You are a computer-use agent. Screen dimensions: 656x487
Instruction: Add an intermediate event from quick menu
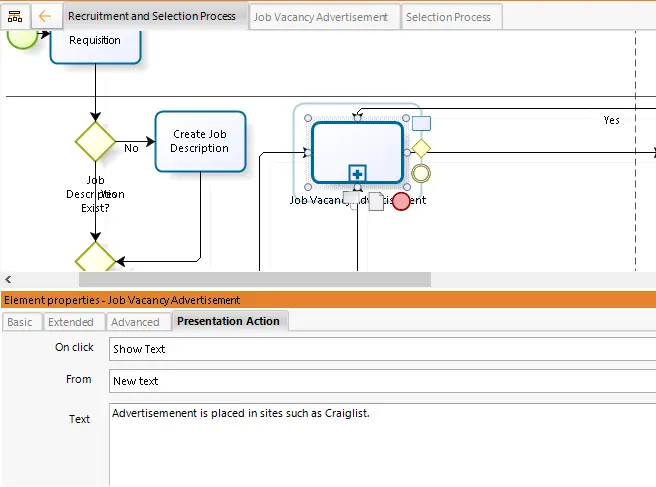click(x=421, y=174)
